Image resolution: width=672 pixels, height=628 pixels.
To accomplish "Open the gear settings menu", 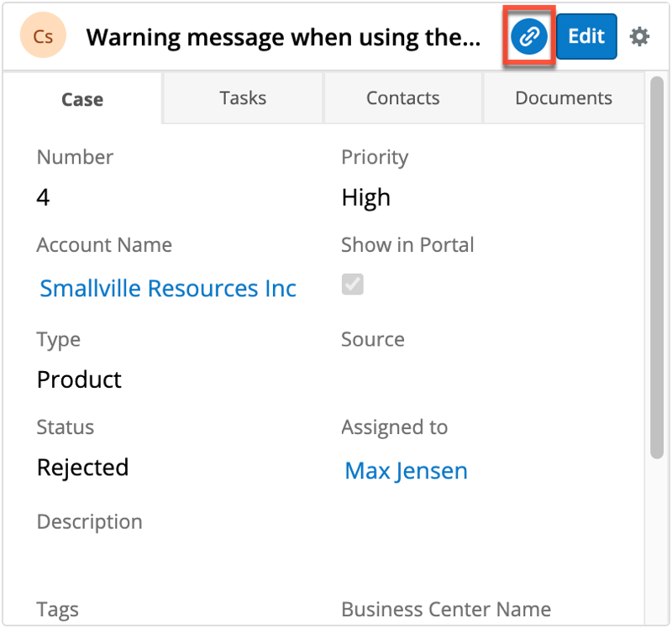I will pyautogui.click(x=640, y=37).
